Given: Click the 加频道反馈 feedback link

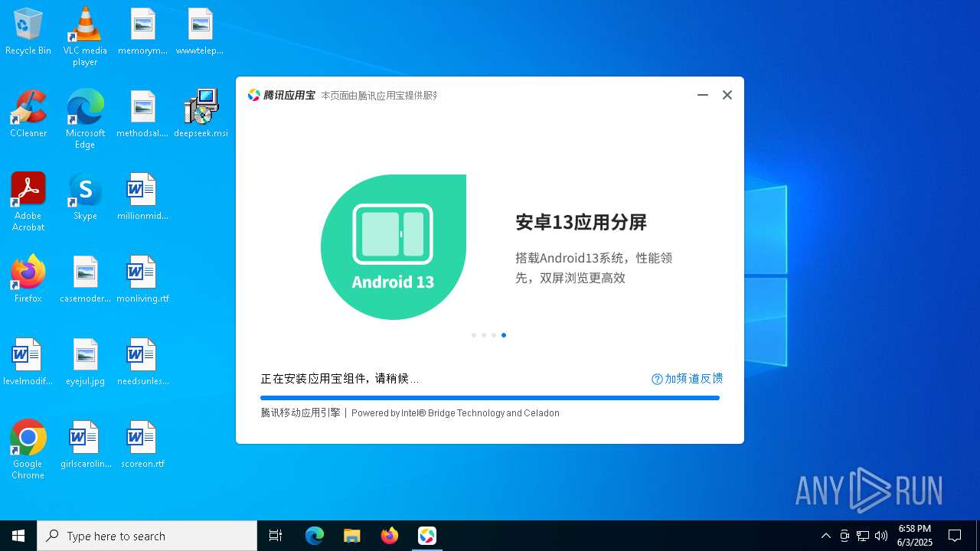Looking at the screenshot, I should point(694,379).
